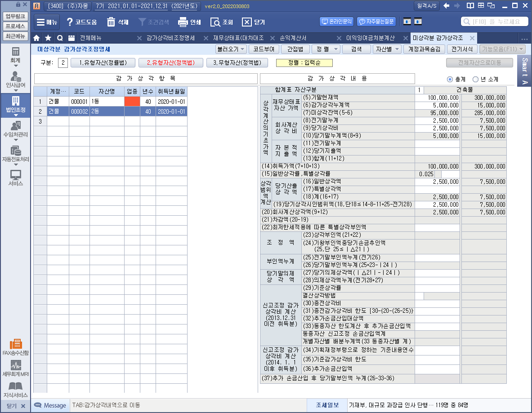Open the home icon tab
Viewport: 532px width, 413px height.
coord(36,38)
